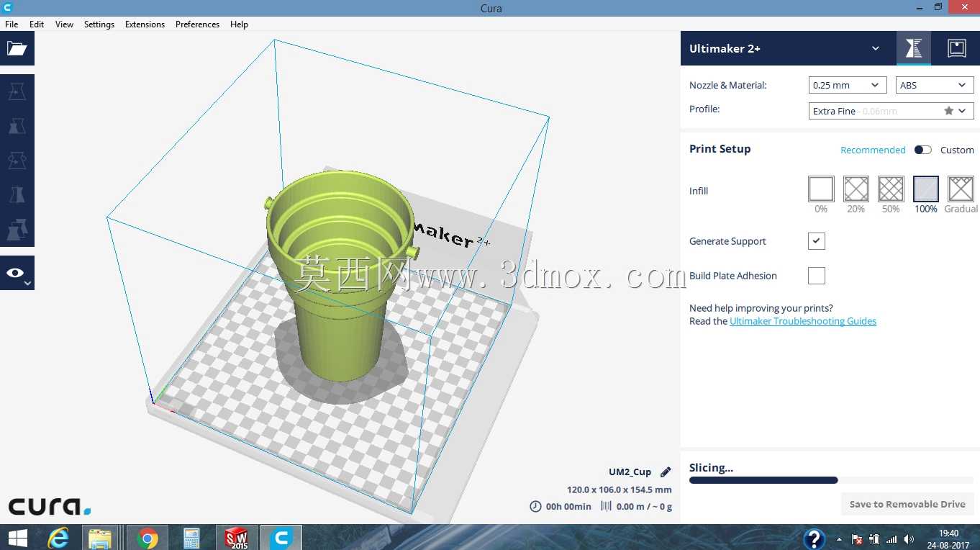
Task: Select the Per Model Settings tool
Action: click(x=17, y=230)
